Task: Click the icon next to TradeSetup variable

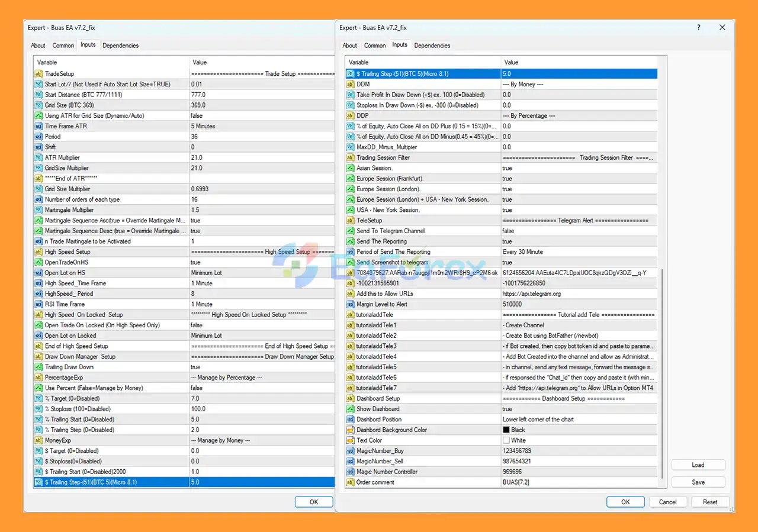Action: [x=38, y=74]
